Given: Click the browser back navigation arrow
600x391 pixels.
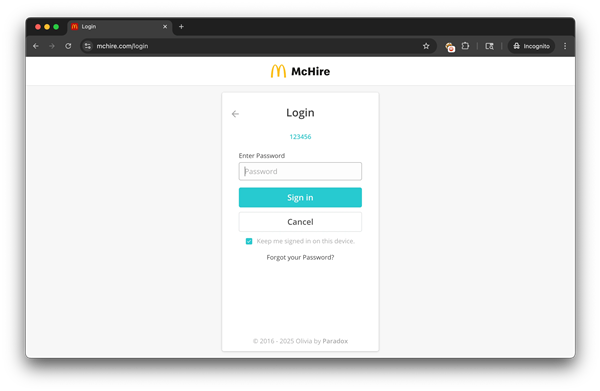Looking at the screenshot, I should (36, 46).
